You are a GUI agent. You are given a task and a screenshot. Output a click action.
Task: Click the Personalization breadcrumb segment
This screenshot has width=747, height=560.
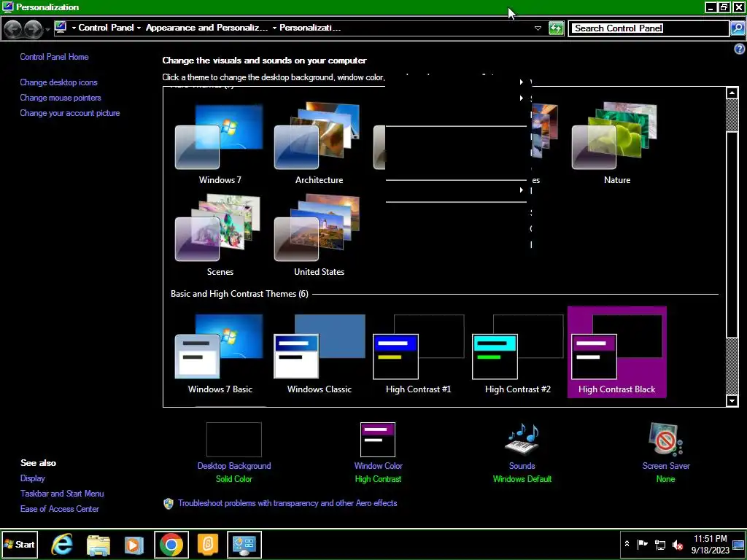(309, 28)
